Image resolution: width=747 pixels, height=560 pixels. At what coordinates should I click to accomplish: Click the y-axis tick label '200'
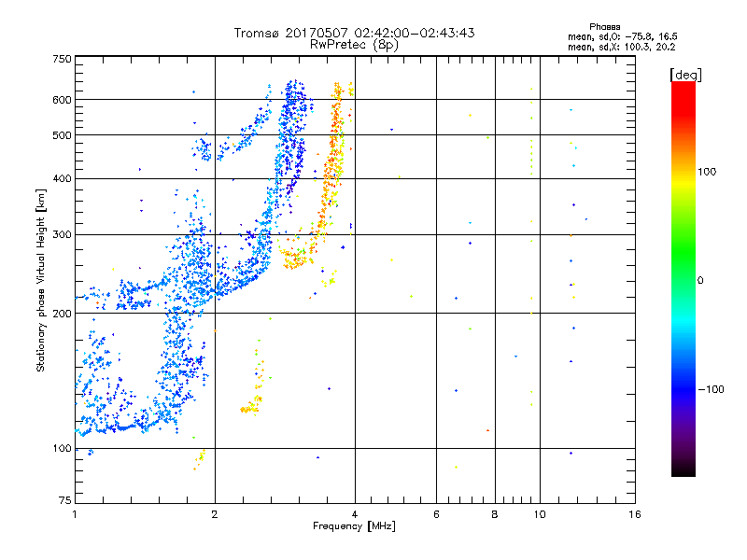point(62,314)
